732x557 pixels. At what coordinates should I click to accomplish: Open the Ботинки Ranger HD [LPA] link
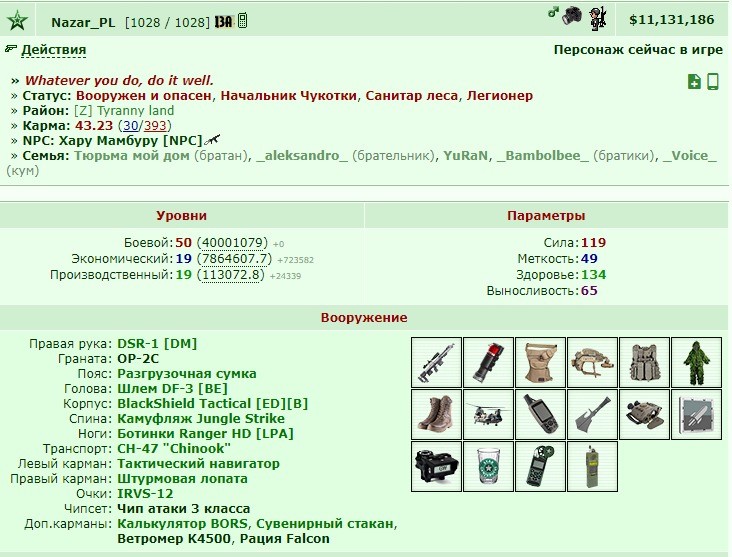(205, 433)
